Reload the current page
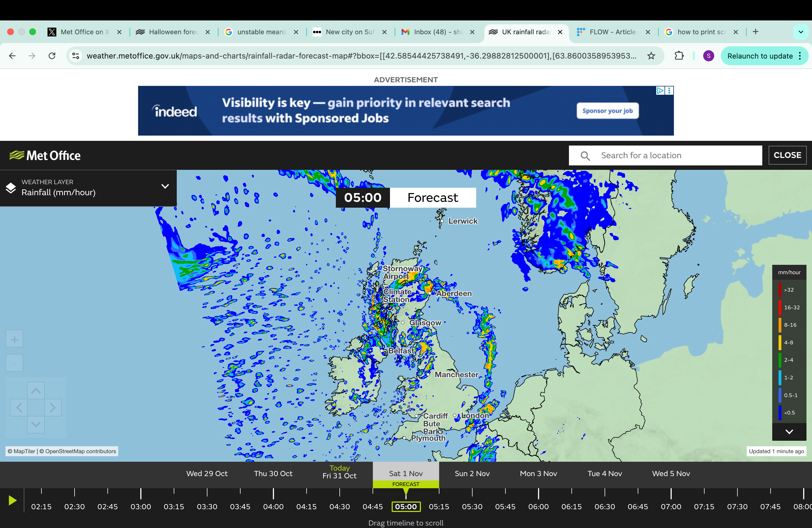This screenshot has height=528, width=812. 52,56
